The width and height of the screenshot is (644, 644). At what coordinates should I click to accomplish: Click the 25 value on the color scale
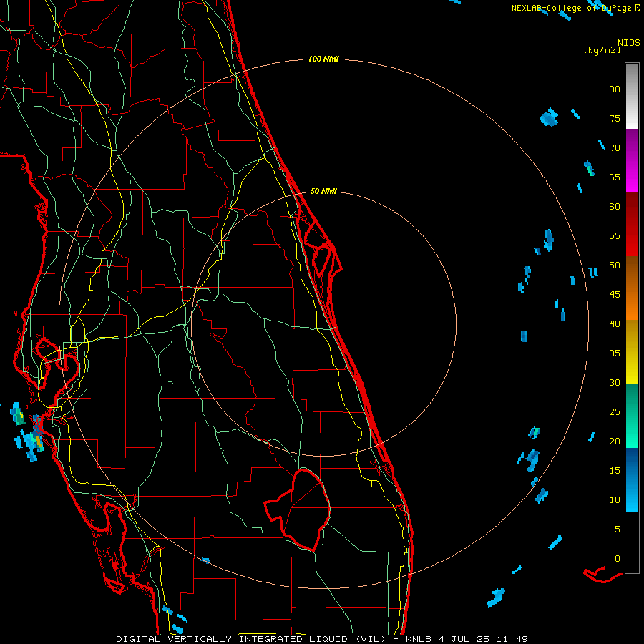[615, 412]
